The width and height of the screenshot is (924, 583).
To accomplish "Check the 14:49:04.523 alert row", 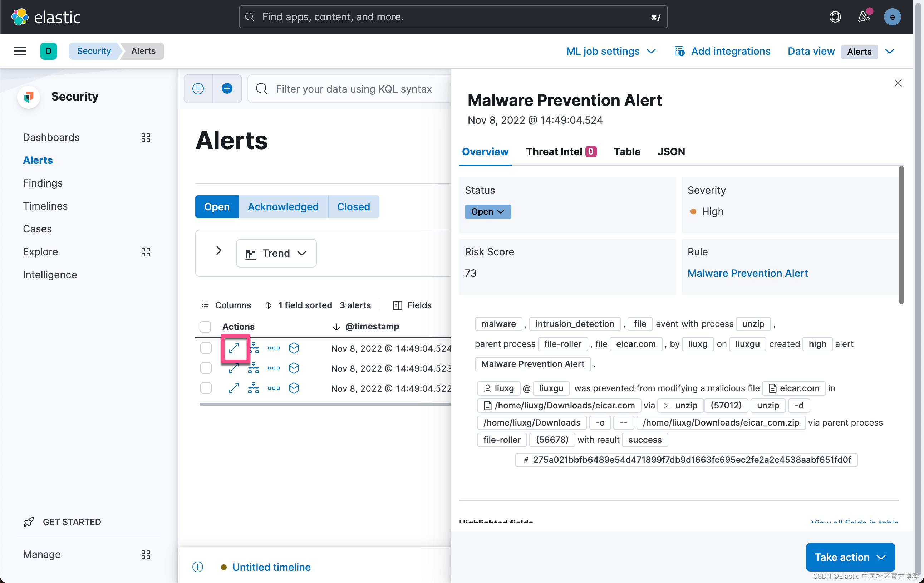I will [x=206, y=368].
